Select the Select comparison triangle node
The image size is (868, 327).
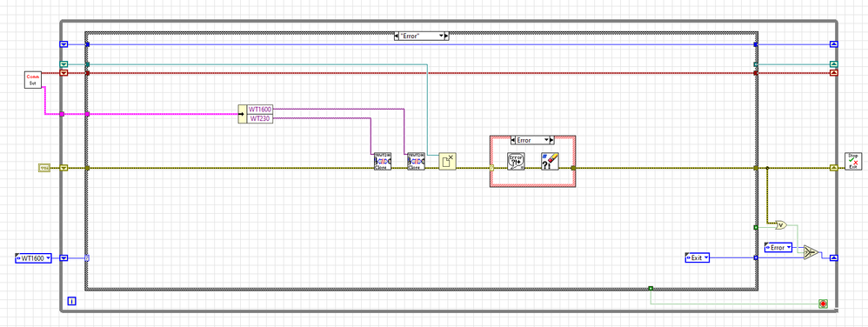(x=811, y=251)
